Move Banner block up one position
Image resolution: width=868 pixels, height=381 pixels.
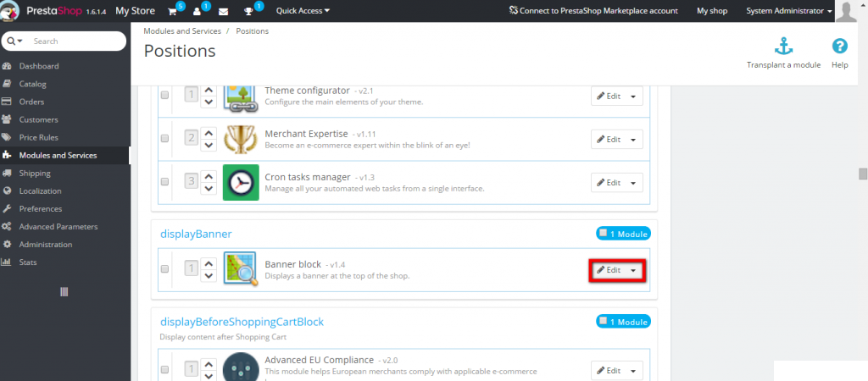coord(209,263)
